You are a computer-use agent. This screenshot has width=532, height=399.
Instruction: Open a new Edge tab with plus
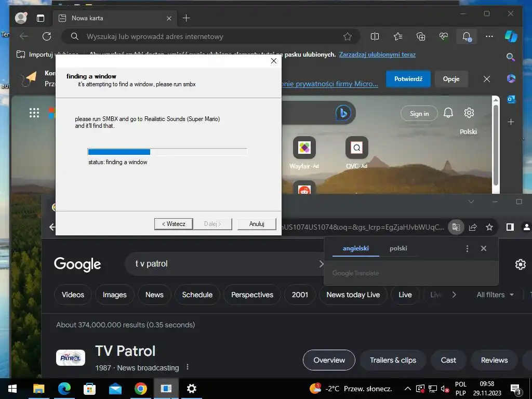(187, 18)
